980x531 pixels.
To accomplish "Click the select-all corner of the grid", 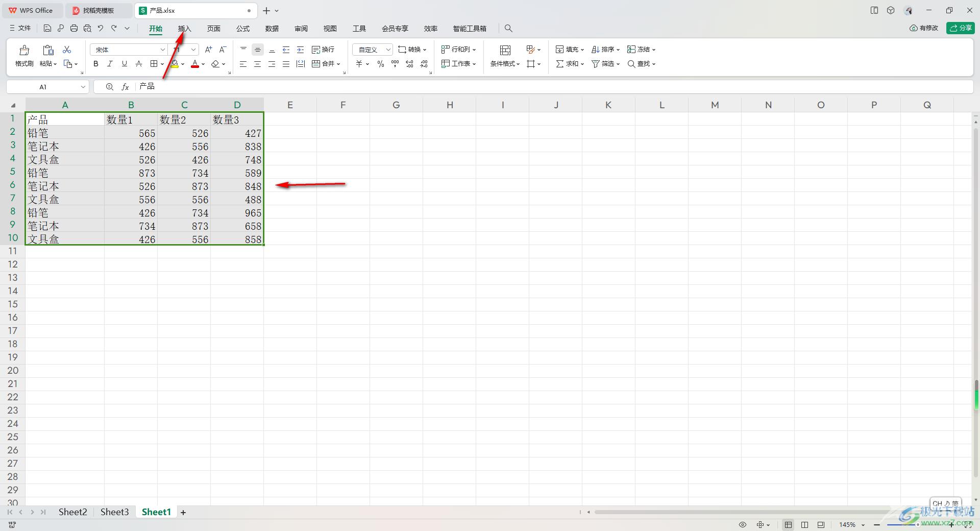I will pyautogui.click(x=13, y=105).
